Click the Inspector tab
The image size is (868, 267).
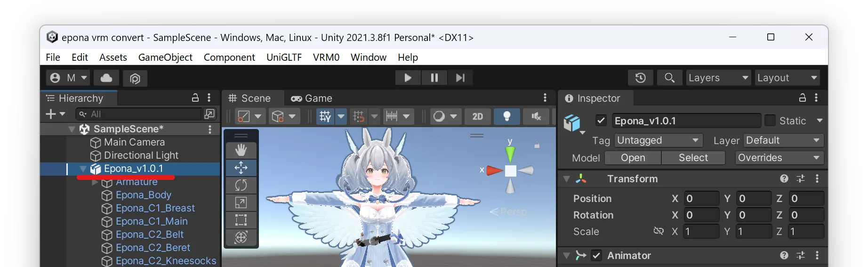[596, 98]
